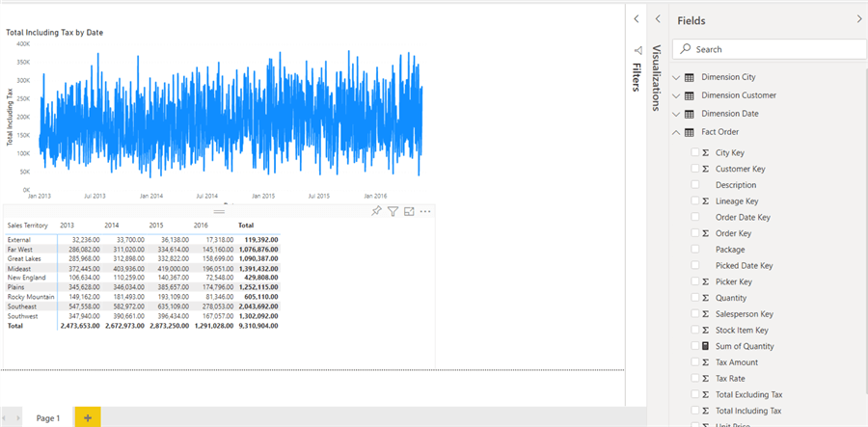Viewport: 868px width, 427px height.
Task: Click the sigma icon beside Quantity
Action: pyautogui.click(x=705, y=298)
